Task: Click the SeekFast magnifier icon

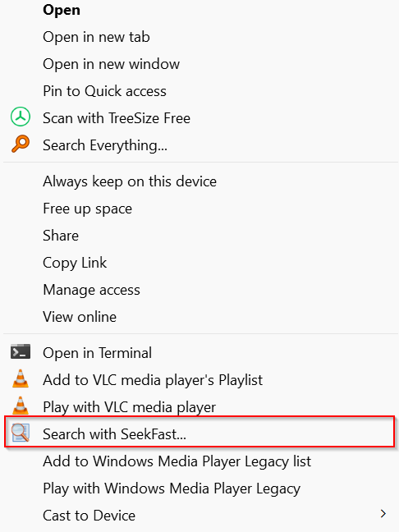Action: click(21, 433)
